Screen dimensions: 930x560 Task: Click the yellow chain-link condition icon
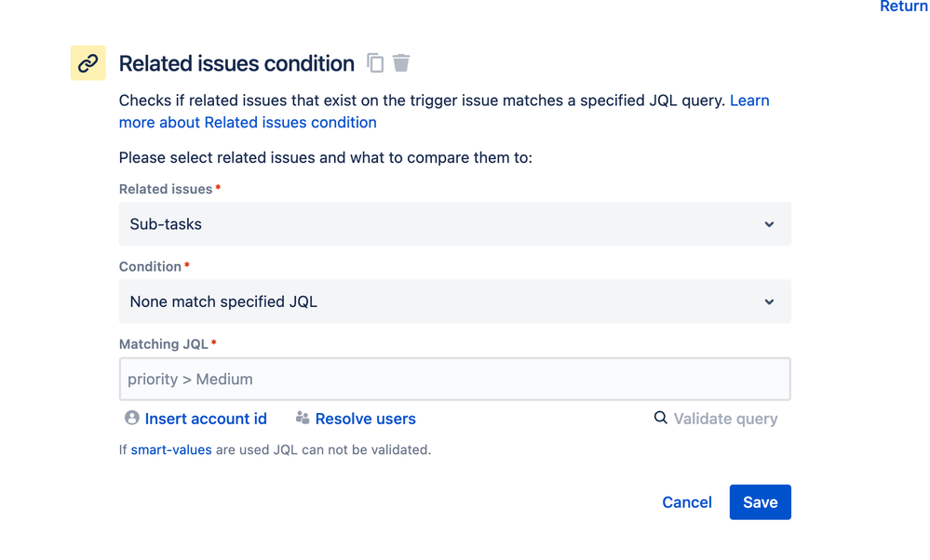pos(88,63)
